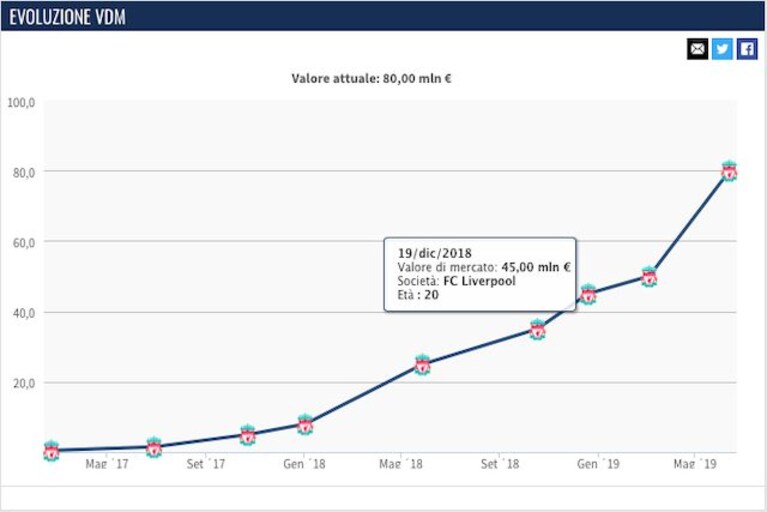The height and width of the screenshot is (512, 767).
Task: Click the 'Età : 20' tooltip line
Action: [418, 295]
